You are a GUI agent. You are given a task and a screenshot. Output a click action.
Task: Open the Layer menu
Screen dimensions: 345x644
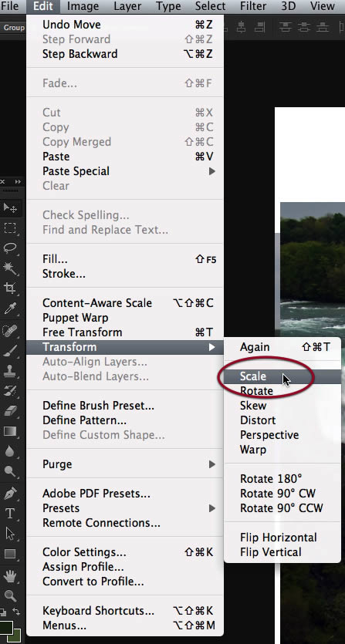[x=127, y=6]
